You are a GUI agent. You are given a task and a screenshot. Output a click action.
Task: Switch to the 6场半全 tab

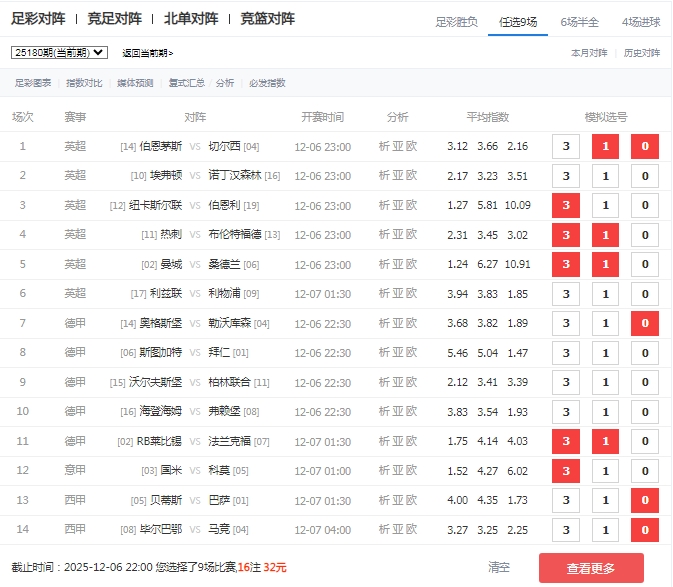579,21
